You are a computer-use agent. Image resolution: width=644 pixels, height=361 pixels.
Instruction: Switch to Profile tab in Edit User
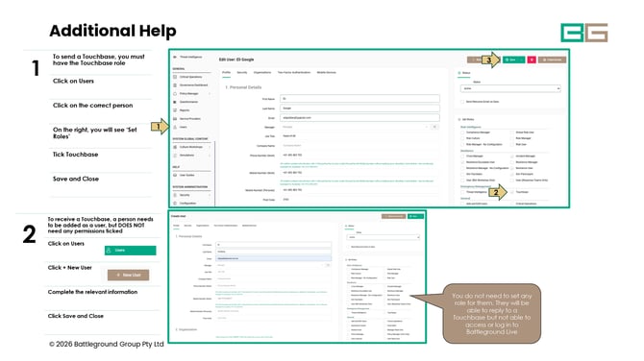click(x=226, y=73)
